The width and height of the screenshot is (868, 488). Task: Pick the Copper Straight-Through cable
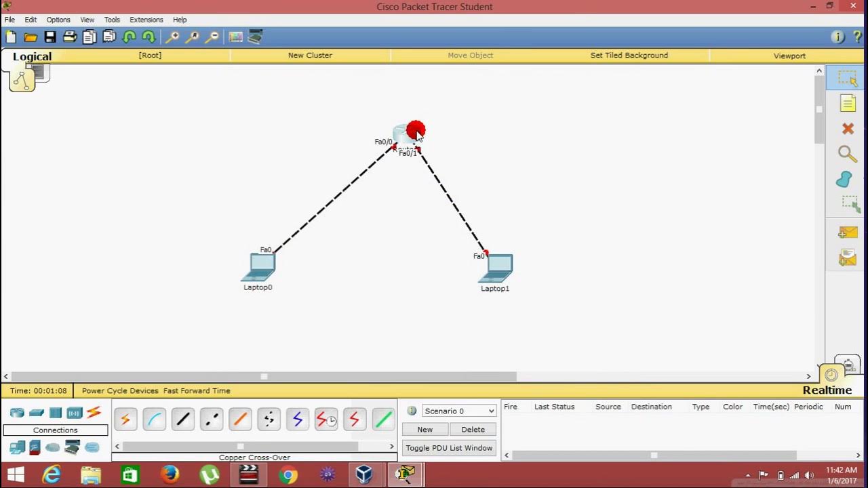183,420
